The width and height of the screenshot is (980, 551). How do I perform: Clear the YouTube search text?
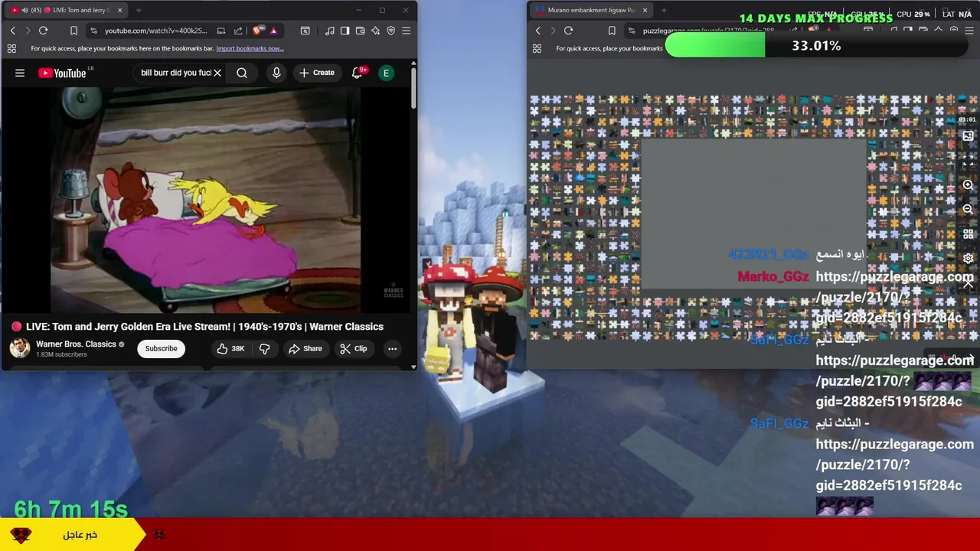click(x=217, y=73)
